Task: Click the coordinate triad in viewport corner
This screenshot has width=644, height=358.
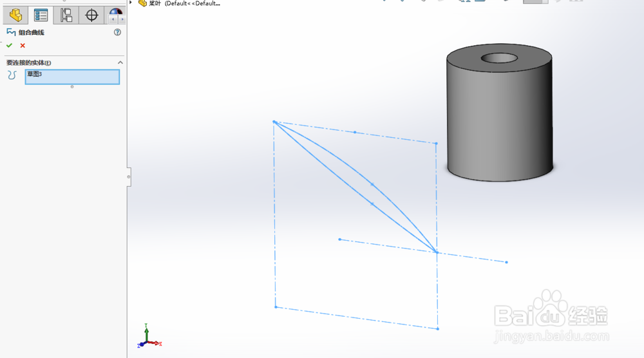Action: click(149, 336)
